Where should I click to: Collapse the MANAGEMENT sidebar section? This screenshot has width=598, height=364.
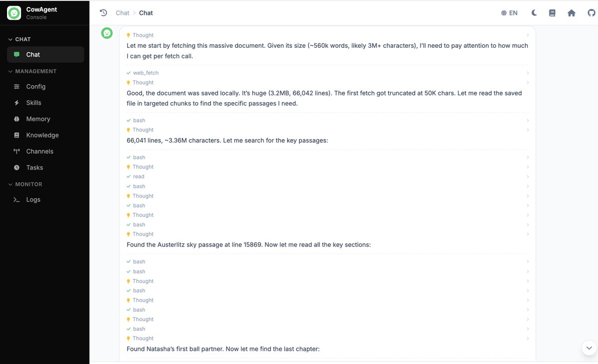coord(32,71)
